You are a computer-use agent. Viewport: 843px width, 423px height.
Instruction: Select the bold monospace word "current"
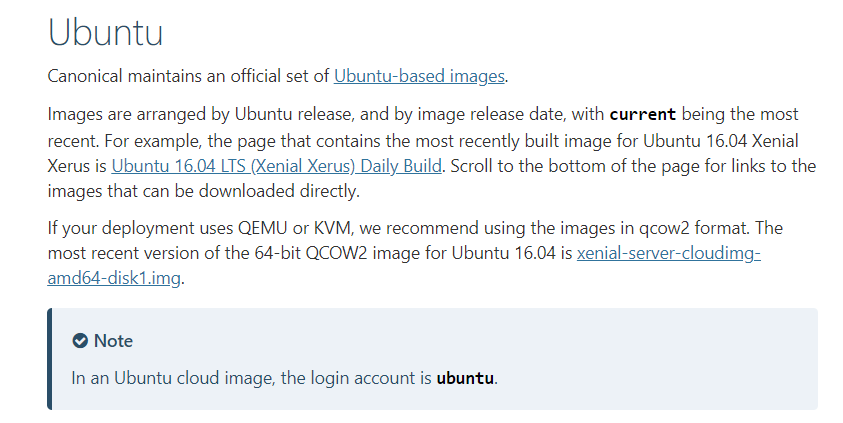642,114
